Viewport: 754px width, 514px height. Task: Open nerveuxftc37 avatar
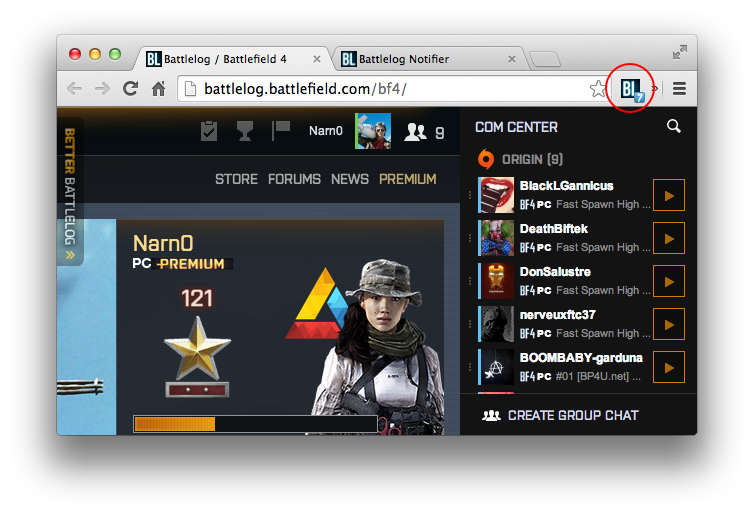pos(496,324)
